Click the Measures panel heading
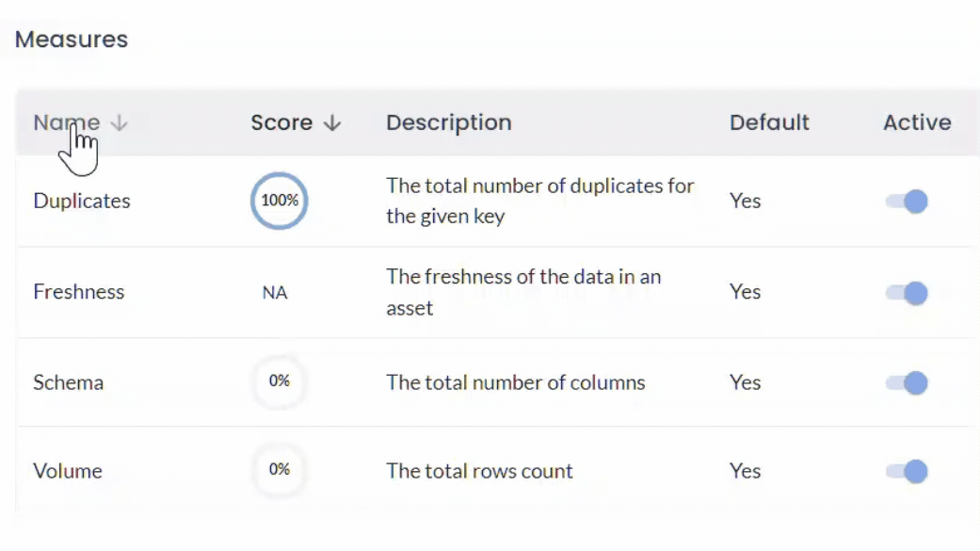The image size is (980, 551). coord(71,39)
